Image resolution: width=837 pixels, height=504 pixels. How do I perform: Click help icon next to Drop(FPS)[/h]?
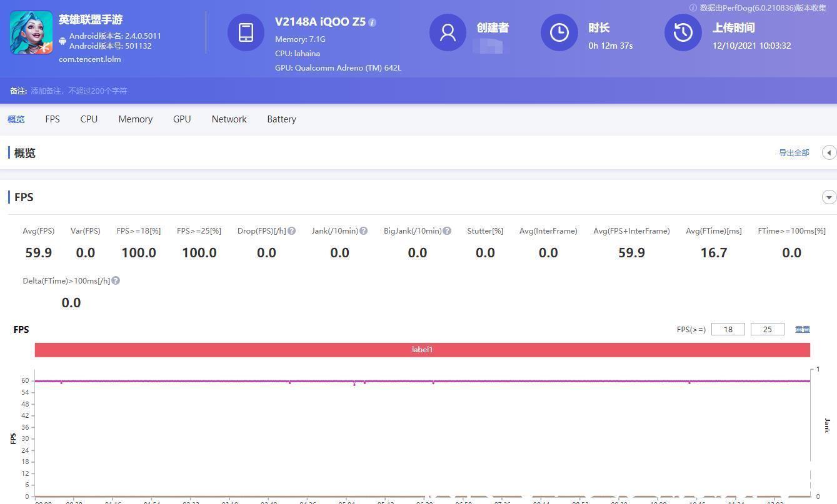point(292,231)
